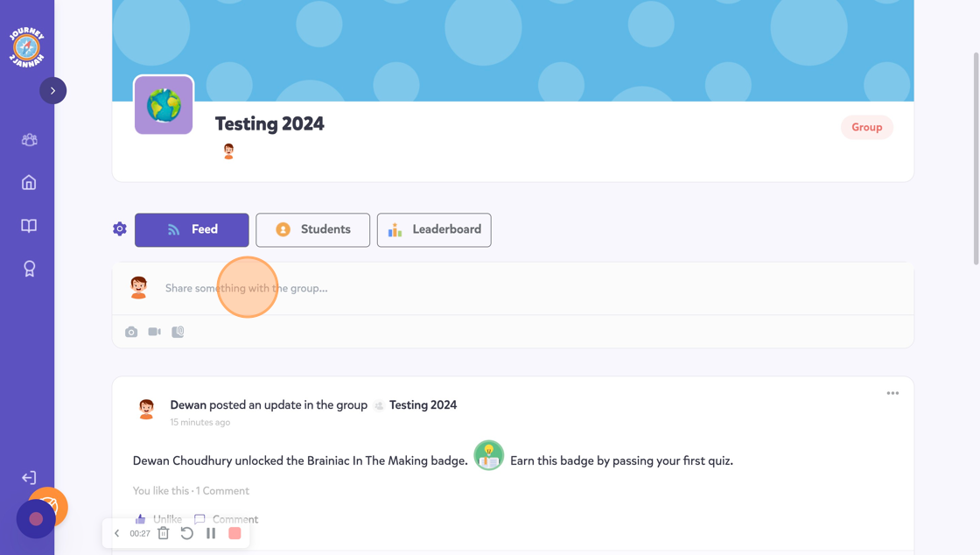Screen dimensions: 980x555
Task: Open the Leaderboard tab
Action: click(x=434, y=229)
